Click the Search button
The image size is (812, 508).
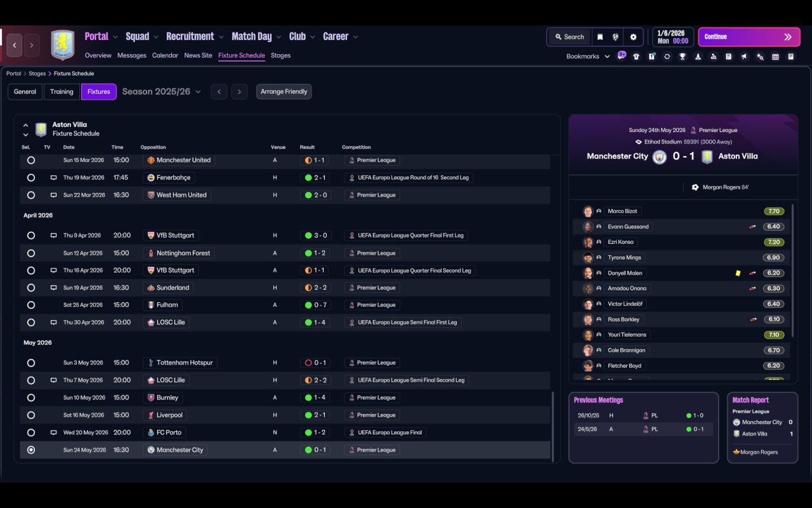[569, 37]
